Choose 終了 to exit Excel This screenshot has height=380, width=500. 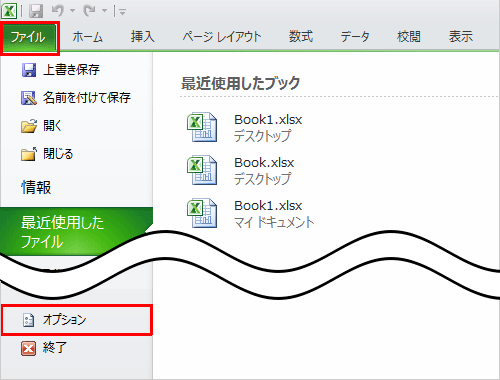(55, 348)
